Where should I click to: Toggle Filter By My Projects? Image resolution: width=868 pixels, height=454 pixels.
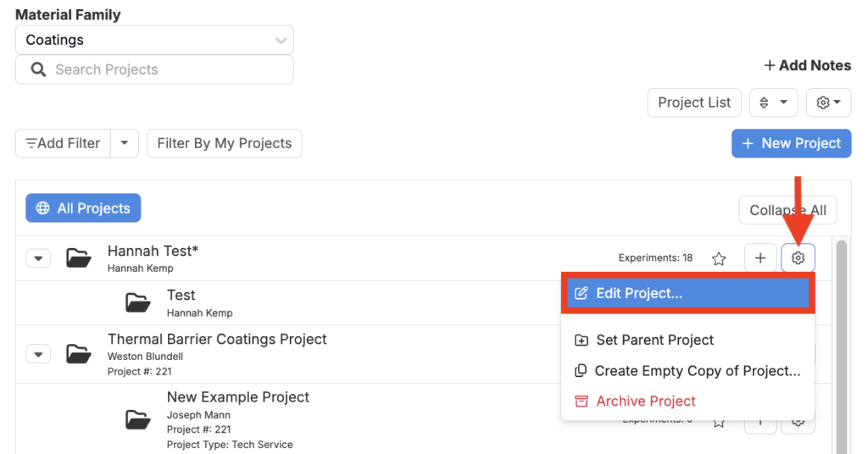coord(224,143)
